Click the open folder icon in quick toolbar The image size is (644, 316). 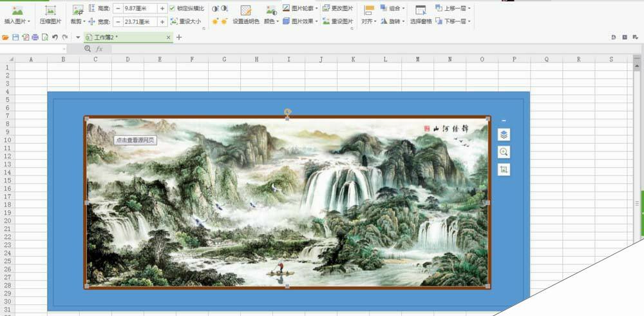click(5, 37)
